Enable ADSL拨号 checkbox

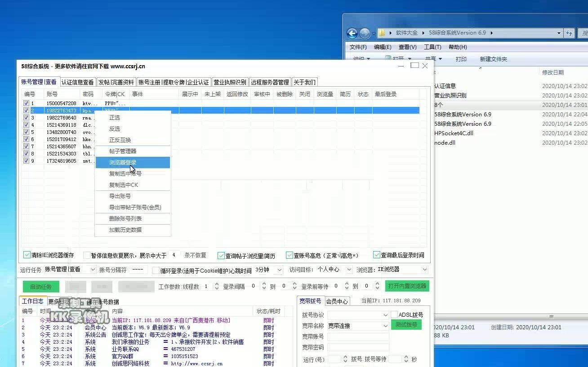[x=394, y=314]
